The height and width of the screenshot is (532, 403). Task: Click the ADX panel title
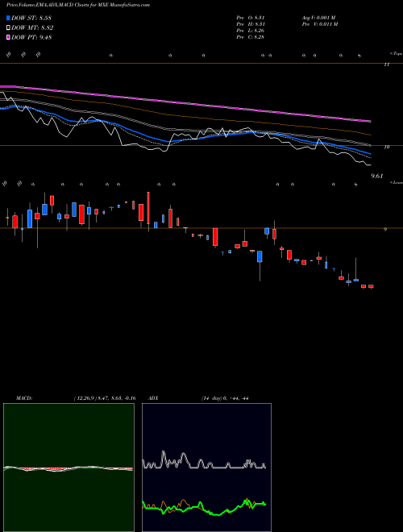click(153, 398)
